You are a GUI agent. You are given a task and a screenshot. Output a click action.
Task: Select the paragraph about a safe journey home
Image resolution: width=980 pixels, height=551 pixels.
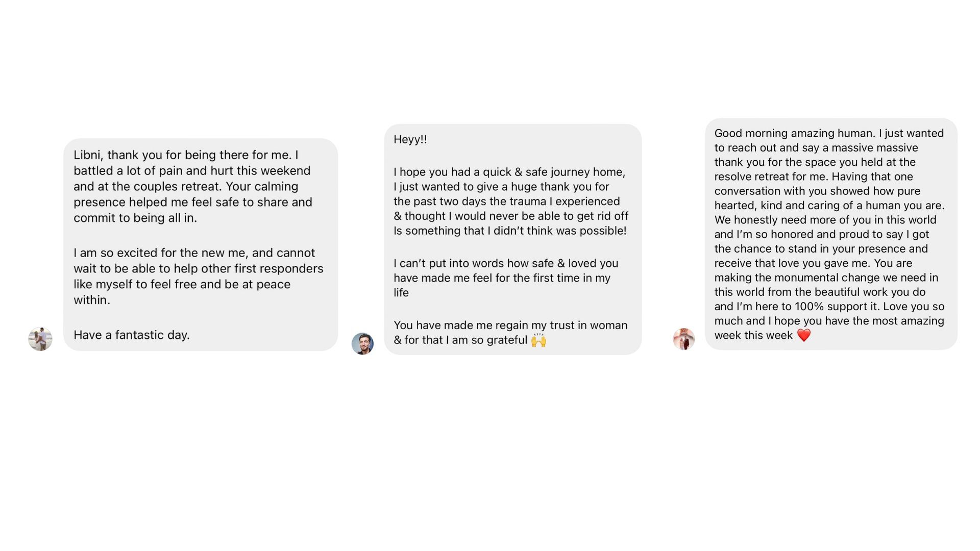click(x=510, y=201)
